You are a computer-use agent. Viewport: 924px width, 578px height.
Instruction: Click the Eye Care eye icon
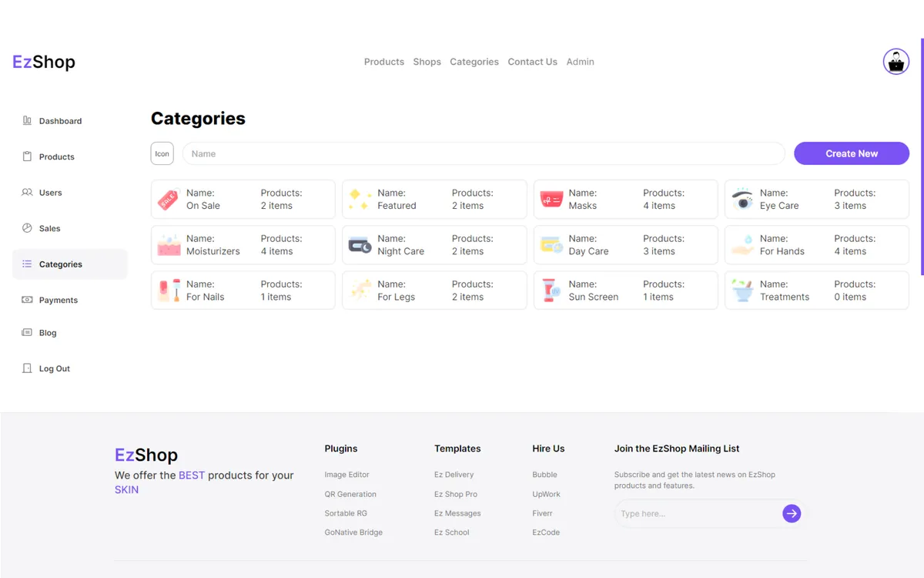[x=742, y=199]
